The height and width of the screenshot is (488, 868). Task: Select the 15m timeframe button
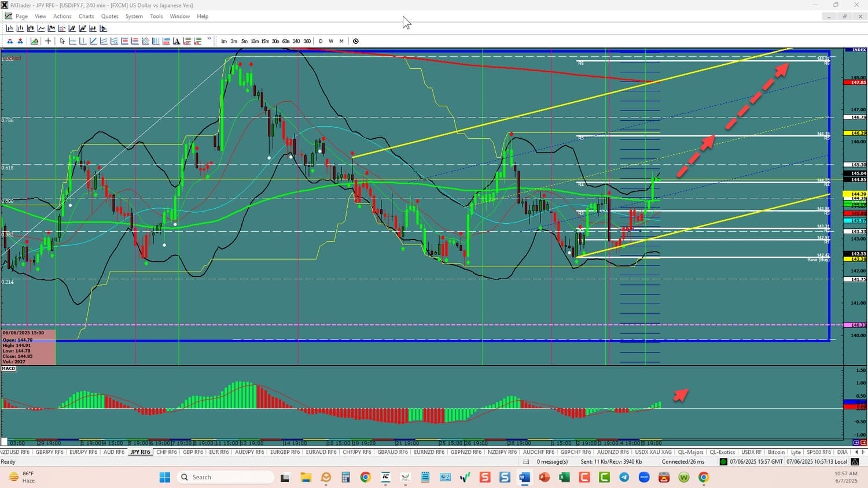point(265,41)
